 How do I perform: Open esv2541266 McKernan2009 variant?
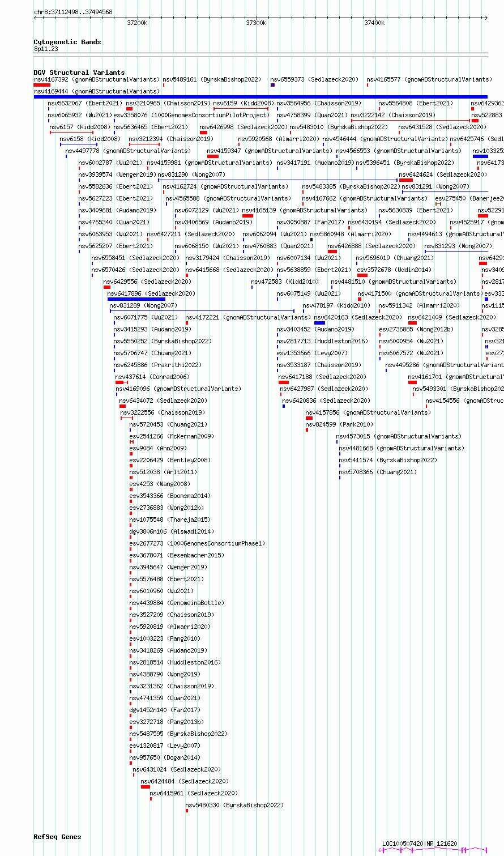pos(172,436)
